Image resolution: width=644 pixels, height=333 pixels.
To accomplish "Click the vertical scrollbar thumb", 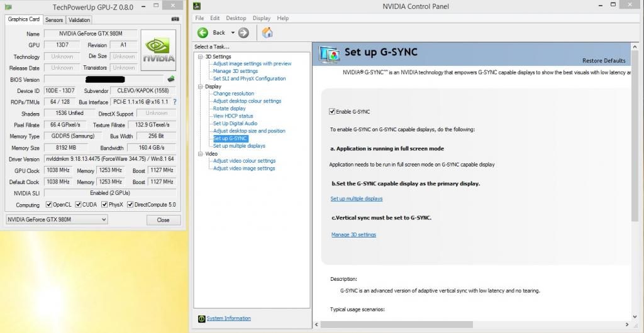I will point(635,135).
